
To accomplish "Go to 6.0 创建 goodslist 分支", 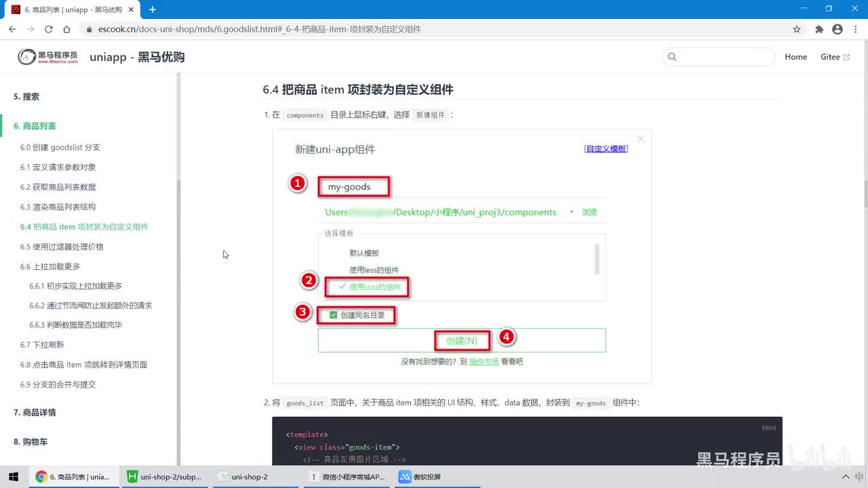I will (x=60, y=147).
